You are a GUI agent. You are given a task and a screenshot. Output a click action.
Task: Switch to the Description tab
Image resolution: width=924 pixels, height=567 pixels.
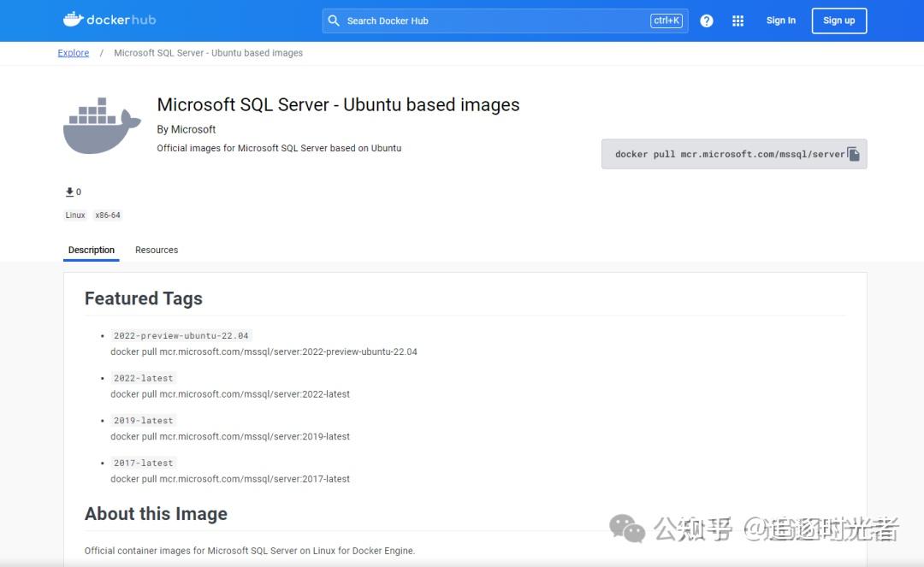pos(91,250)
